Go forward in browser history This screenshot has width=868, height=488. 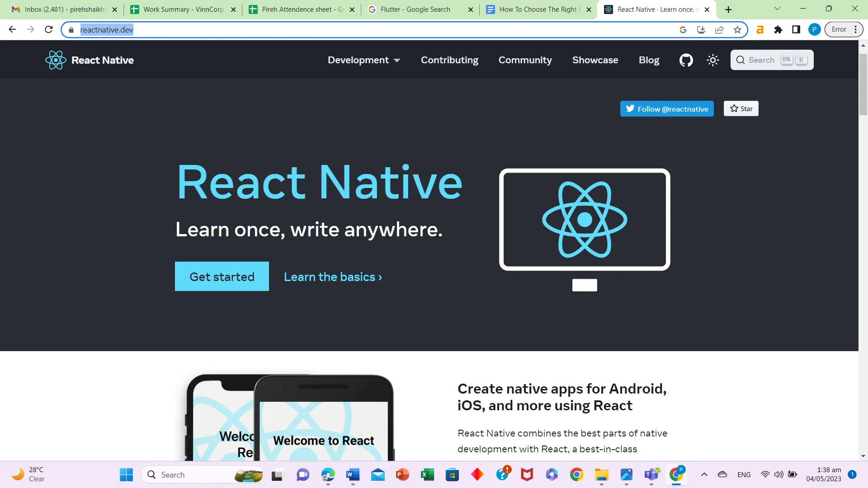pos(30,29)
